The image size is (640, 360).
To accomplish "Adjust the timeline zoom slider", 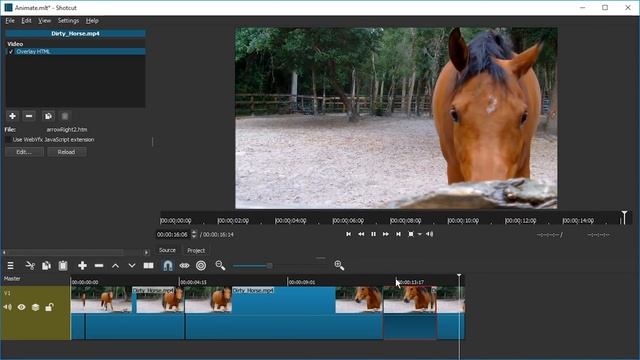I will click(x=269, y=266).
